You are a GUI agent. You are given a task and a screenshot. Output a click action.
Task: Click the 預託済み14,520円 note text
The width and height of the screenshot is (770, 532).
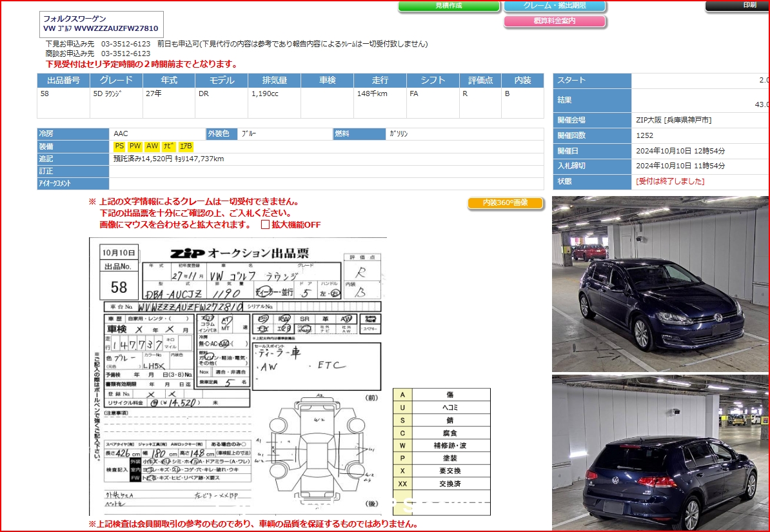(x=143, y=159)
